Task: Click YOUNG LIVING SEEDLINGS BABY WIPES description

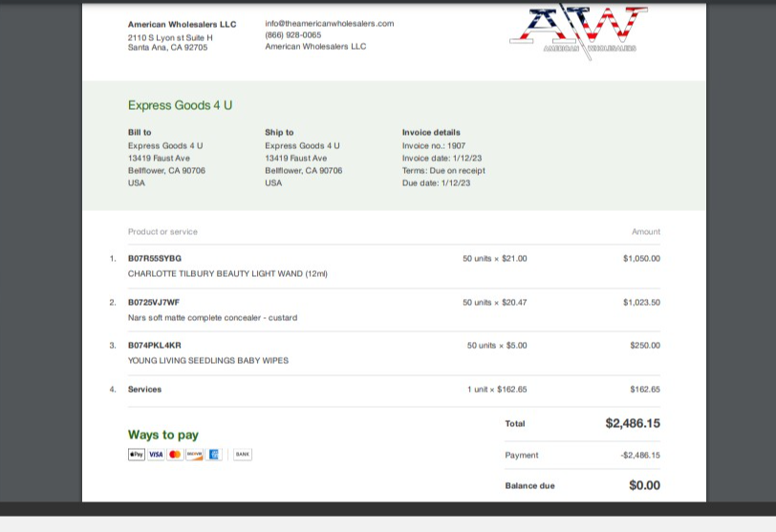Action: coord(208,361)
